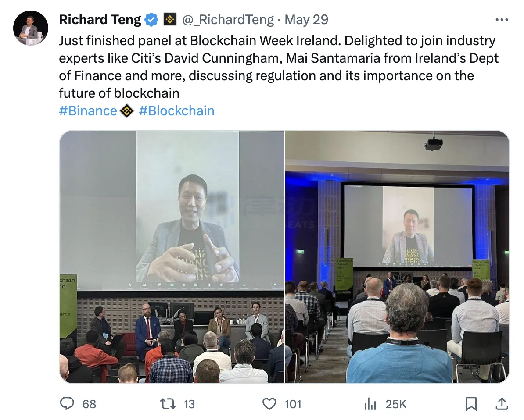Open the right conference room photo
This screenshot has width=524, height=420.
point(397,257)
